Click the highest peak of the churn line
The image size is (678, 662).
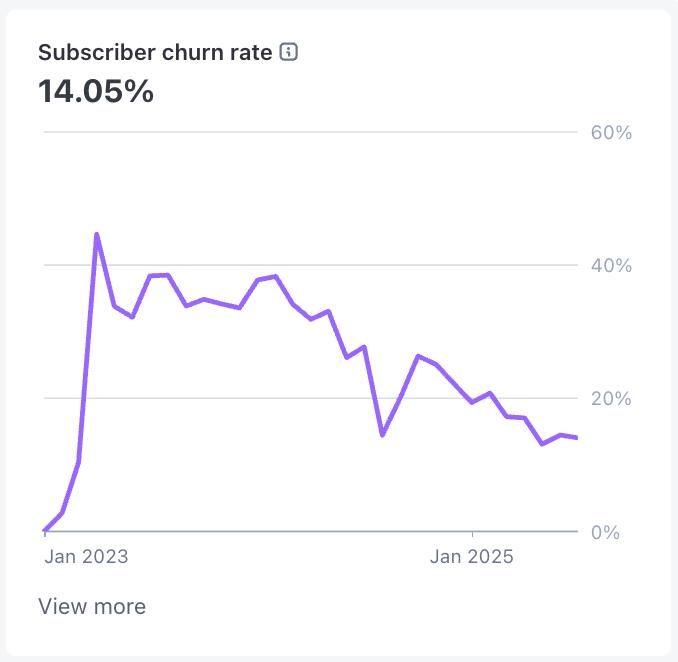[x=96, y=234]
